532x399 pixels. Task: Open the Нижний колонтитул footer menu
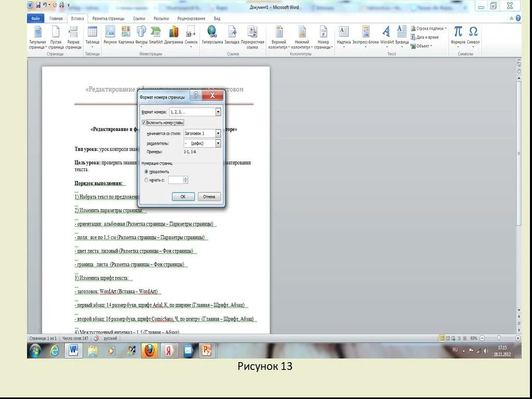pyautogui.click(x=302, y=37)
